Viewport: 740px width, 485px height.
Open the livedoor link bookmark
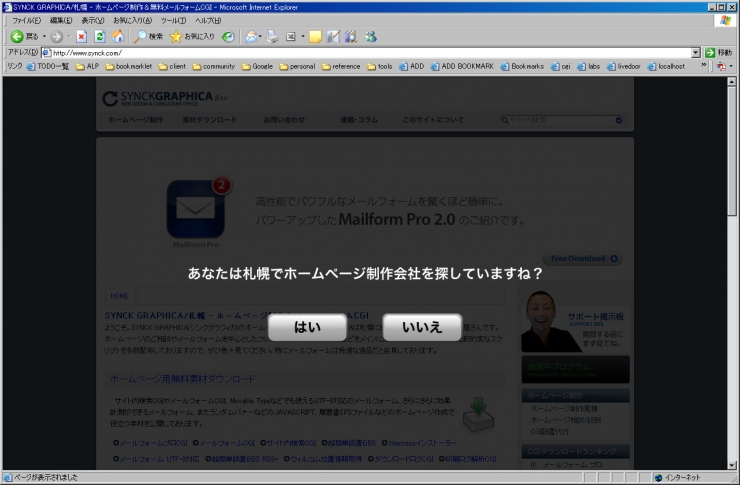(x=624, y=67)
